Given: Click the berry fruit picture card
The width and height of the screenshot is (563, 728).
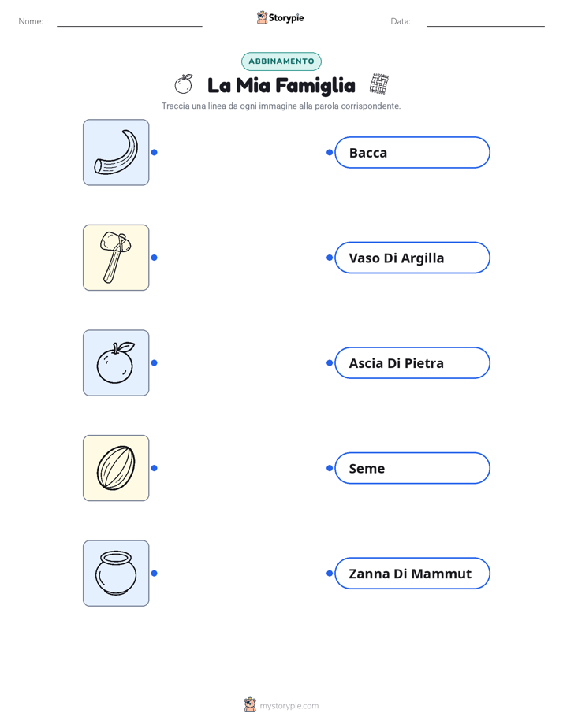Looking at the screenshot, I should click(116, 362).
